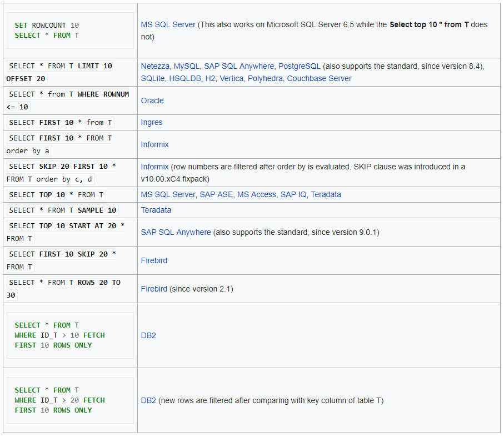This screenshot has width=504, height=437.
Task: Open the Oracle link
Action: pyautogui.click(x=152, y=101)
